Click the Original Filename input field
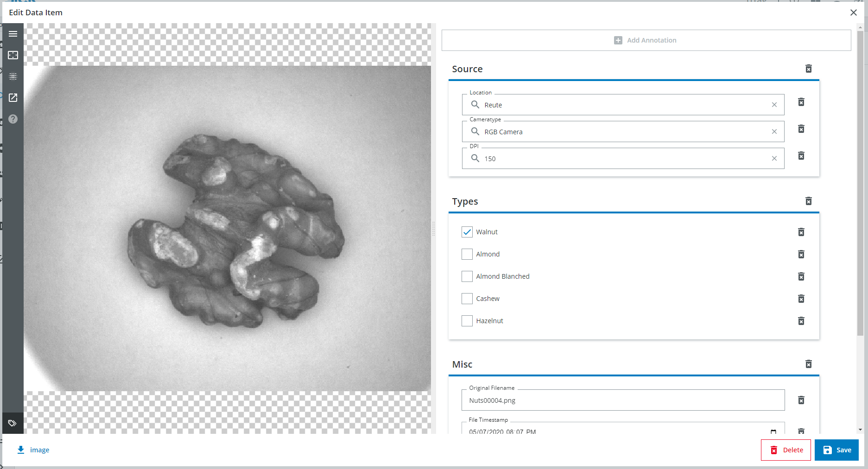 622,400
